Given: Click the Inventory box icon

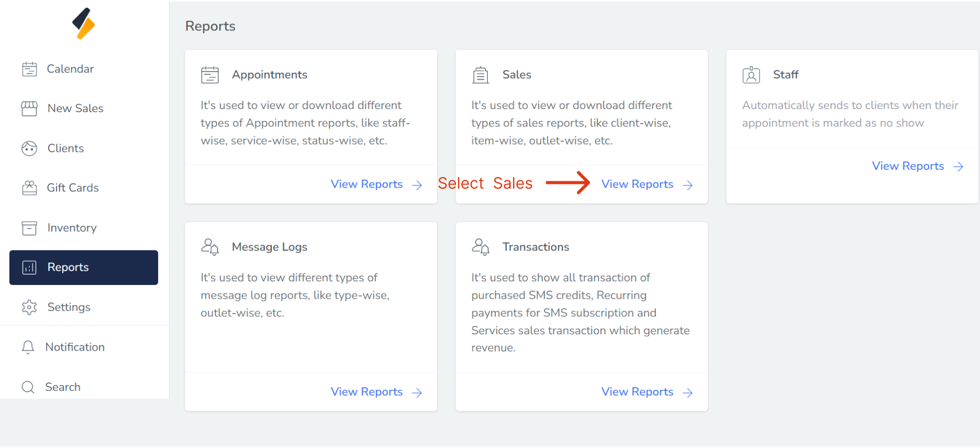Looking at the screenshot, I should click(x=29, y=228).
